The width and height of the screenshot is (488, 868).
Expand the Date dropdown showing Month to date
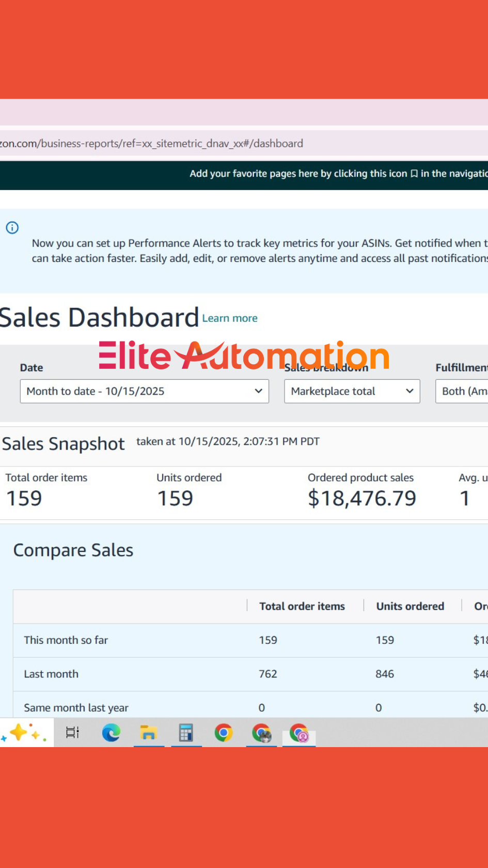coord(144,391)
